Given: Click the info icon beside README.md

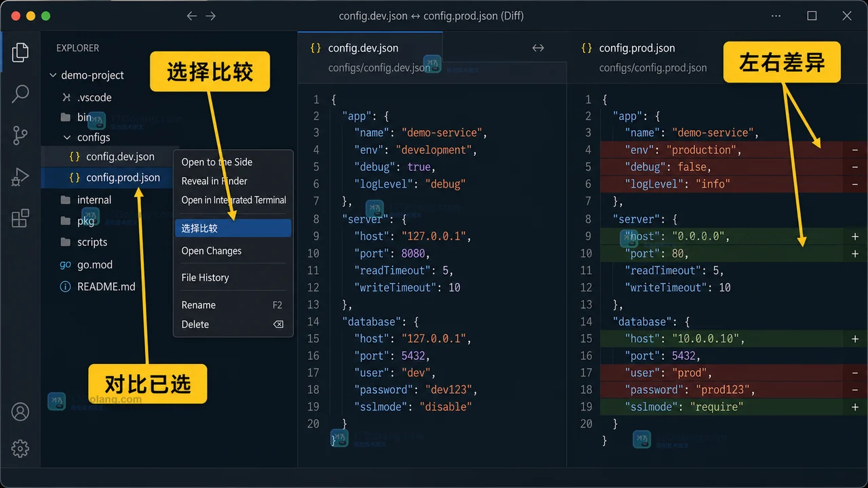Looking at the screenshot, I should coord(65,287).
